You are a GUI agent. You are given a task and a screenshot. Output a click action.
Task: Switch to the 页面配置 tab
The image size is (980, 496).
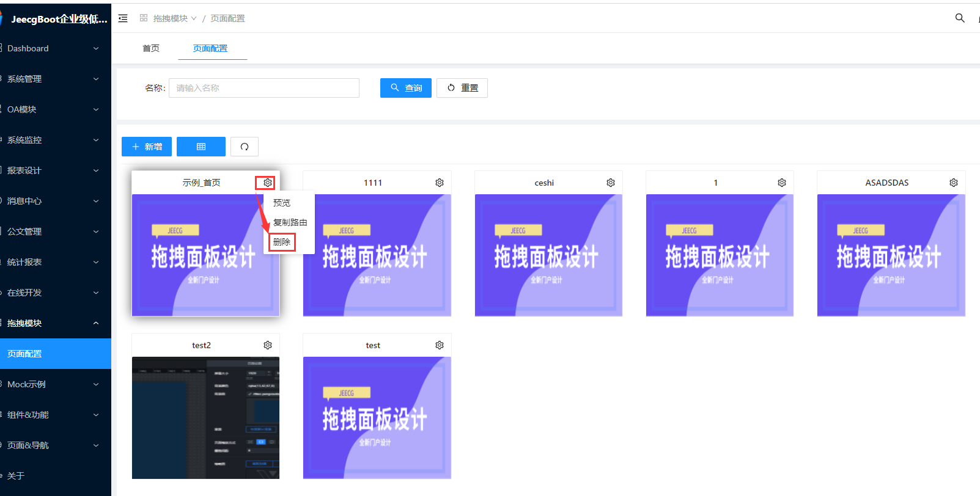click(210, 48)
